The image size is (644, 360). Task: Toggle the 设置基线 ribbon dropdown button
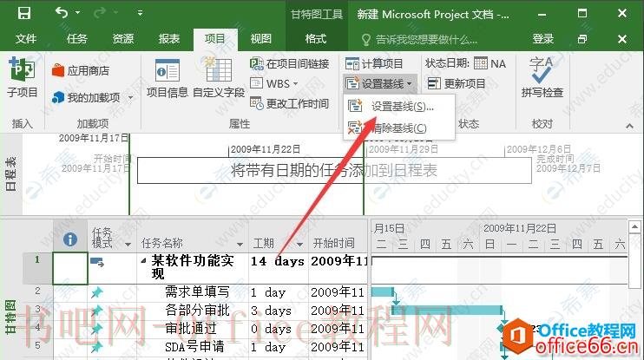pyautogui.click(x=379, y=84)
